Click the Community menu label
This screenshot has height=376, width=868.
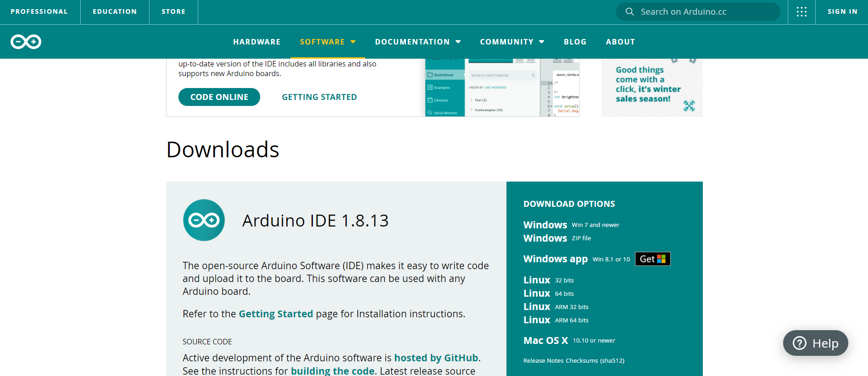coord(506,42)
